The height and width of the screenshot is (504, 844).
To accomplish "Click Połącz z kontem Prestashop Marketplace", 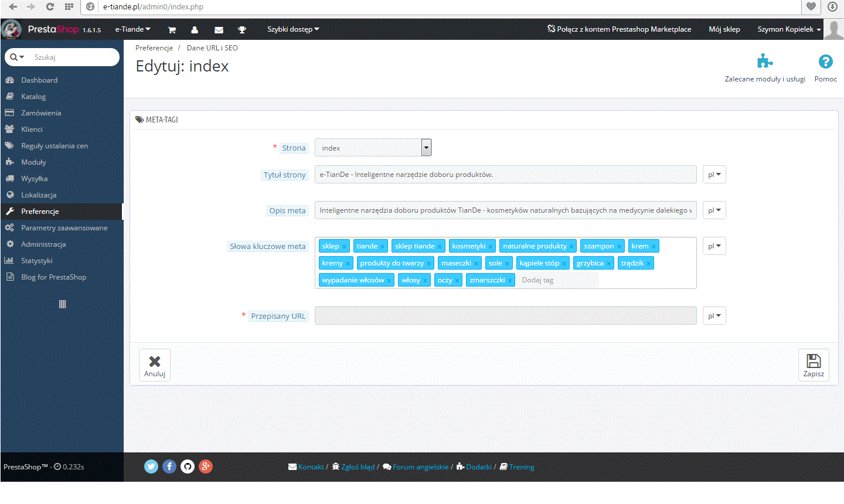I will (x=619, y=29).
